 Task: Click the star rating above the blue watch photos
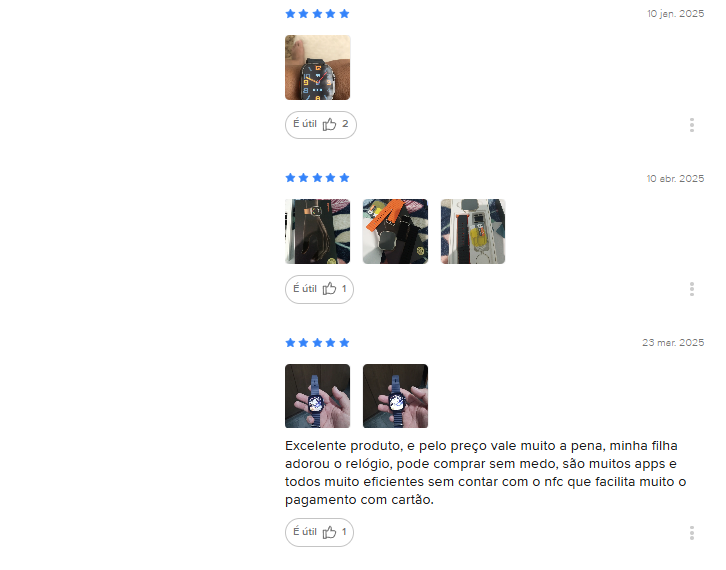tap(317, 343)
